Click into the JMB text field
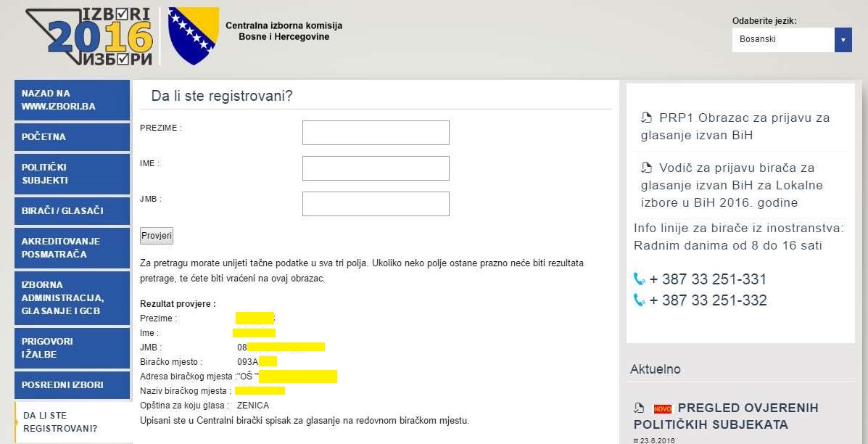Screen dimensions: 868x444 click(376, 204)
